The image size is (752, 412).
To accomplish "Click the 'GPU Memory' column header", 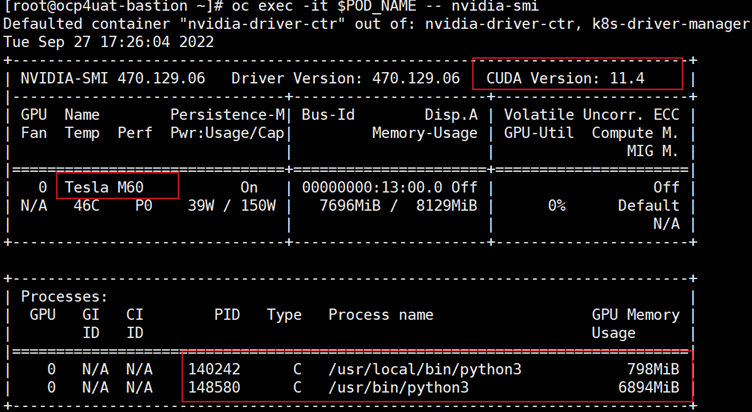I will pyautogui.click(x=635, y=315).
